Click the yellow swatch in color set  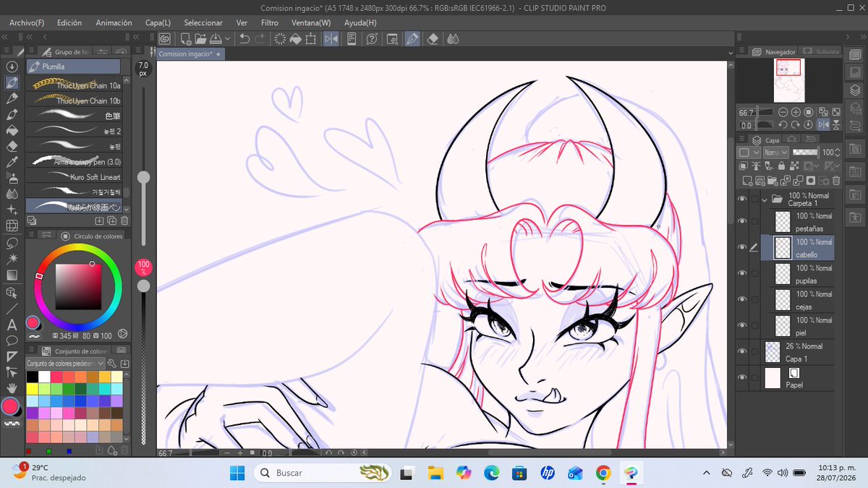tap(32, 389)
